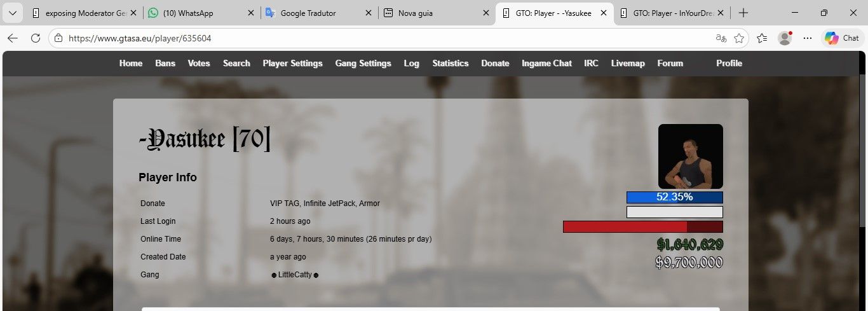
Task: Open the favorites list icon
Action: [762, 38]
